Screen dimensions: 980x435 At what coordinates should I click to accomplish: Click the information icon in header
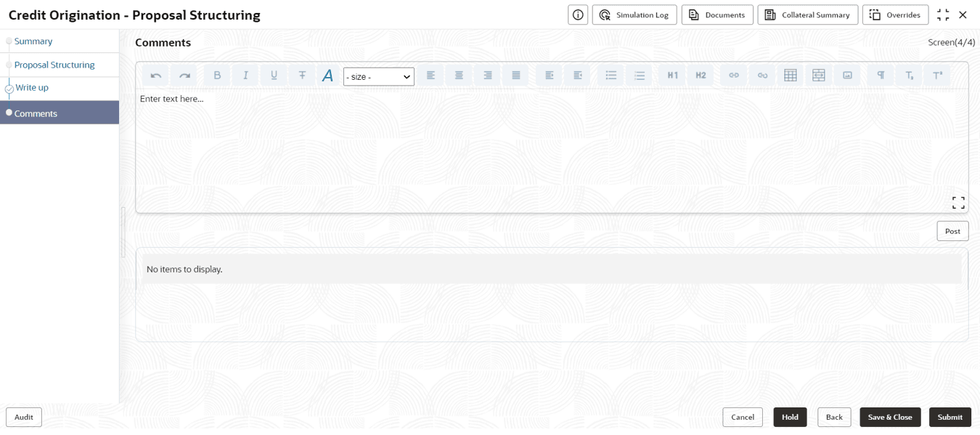tap(578, 15)
